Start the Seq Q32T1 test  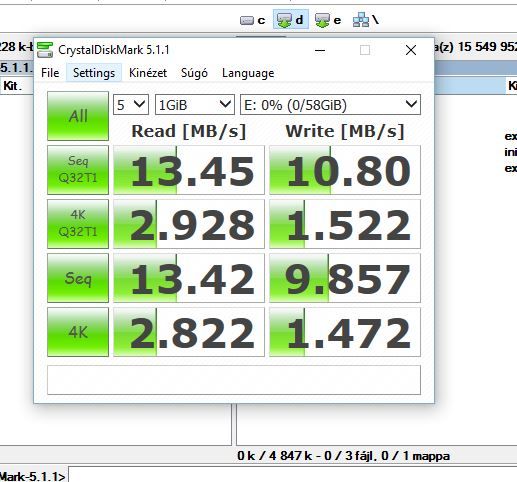click(x=78, y=170)
